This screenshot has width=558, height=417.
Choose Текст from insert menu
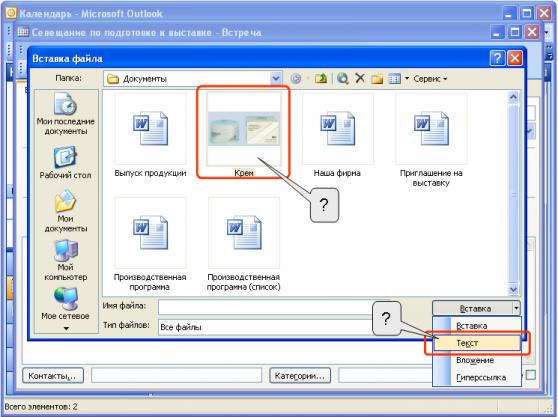pyautogui.click(x=477, y=343)
